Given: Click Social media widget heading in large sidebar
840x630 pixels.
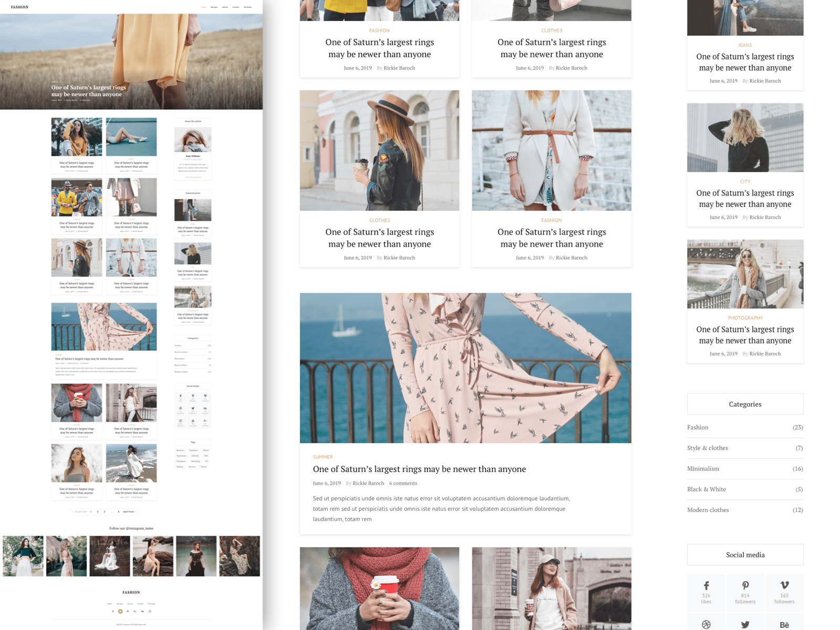Looking at the screenshot, I should (745, 555).
